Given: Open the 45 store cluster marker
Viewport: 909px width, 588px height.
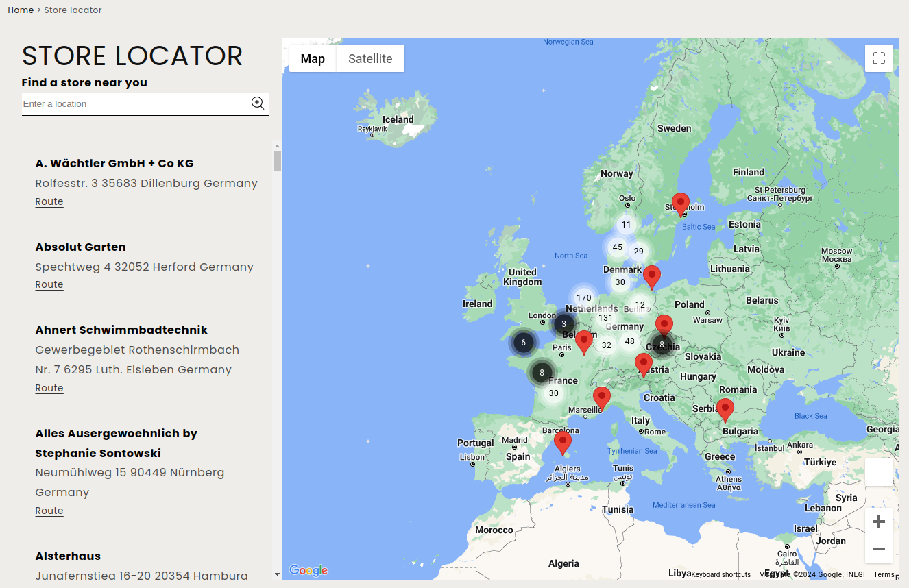Looking at the screenshot, I should pos(618,248).
